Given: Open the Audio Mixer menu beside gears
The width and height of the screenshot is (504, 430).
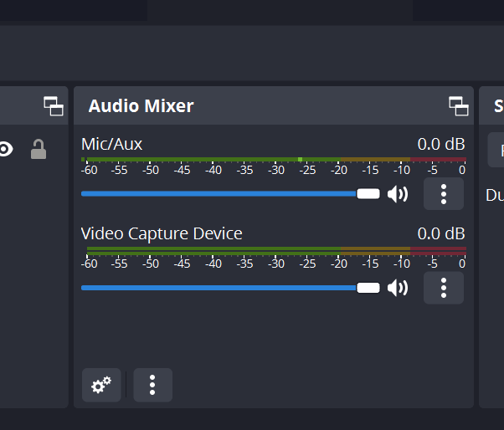Looking at the screenshot, I should (152, 385).
